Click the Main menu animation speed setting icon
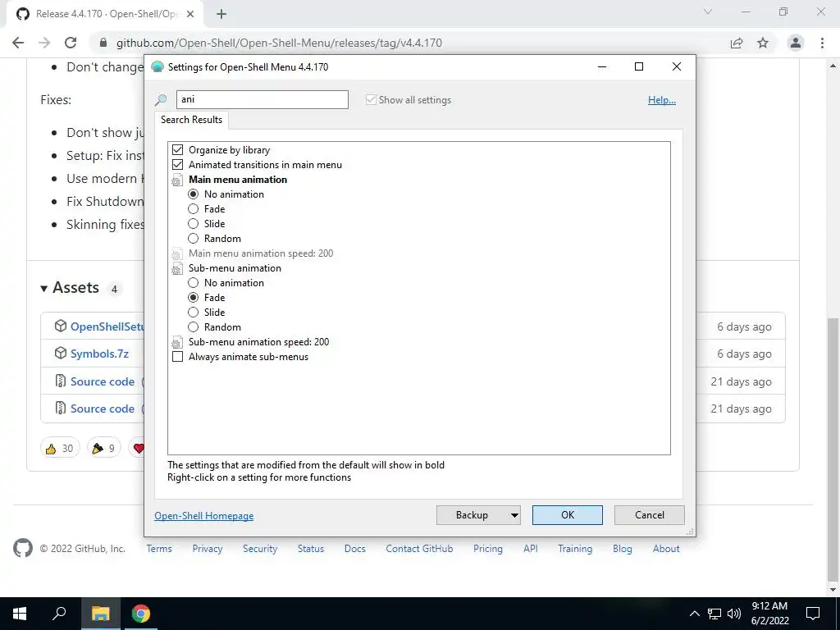The image size is (840, 630). (177, 254)
